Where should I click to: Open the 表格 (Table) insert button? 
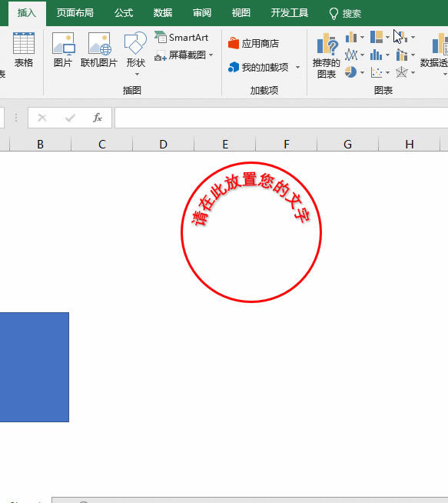point(23,50)
